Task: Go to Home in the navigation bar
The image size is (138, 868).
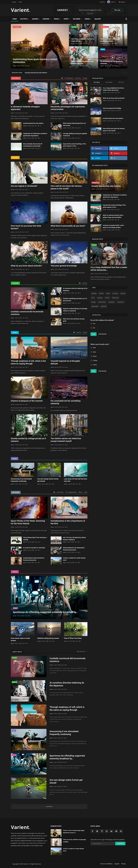Action: point(15,19)
